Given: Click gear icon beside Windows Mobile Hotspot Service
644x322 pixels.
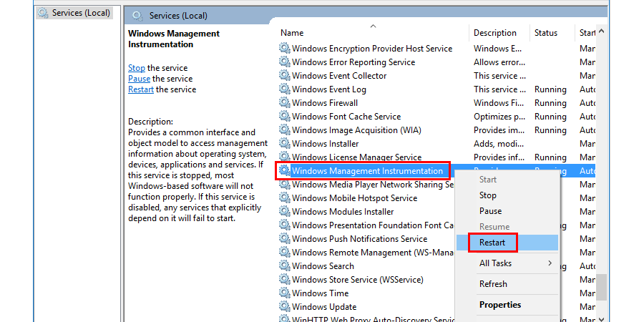Looking at the screenshot, I should coord(284,198).
